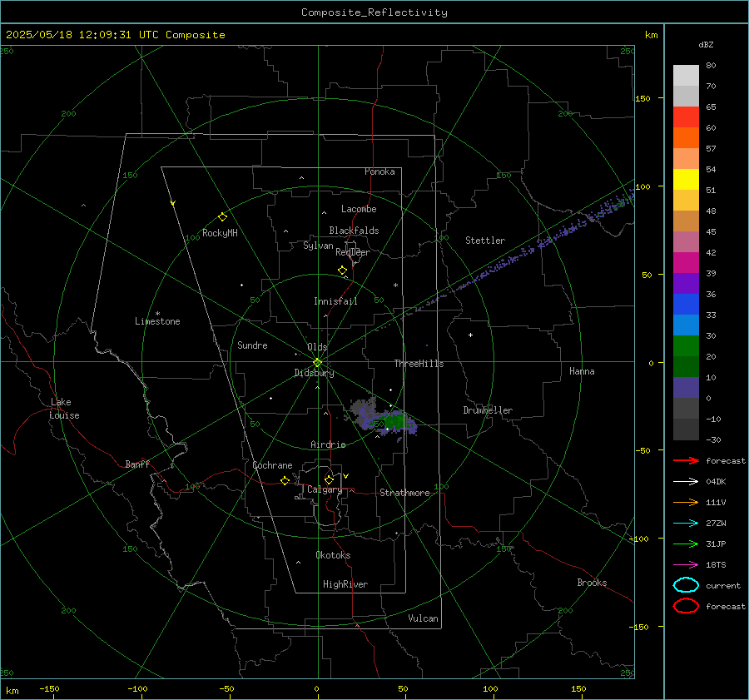Click the Hanna town label
The image size is (749, 700).
[582, 371]
